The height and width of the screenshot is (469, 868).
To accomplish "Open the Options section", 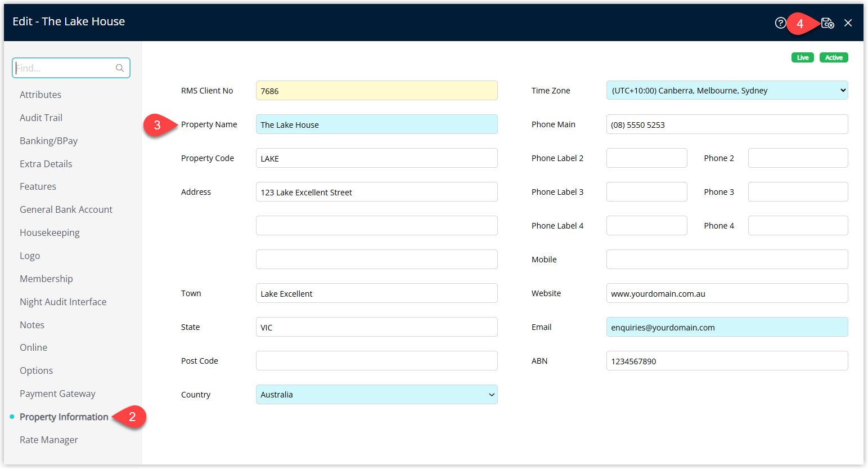I will 37,370.
